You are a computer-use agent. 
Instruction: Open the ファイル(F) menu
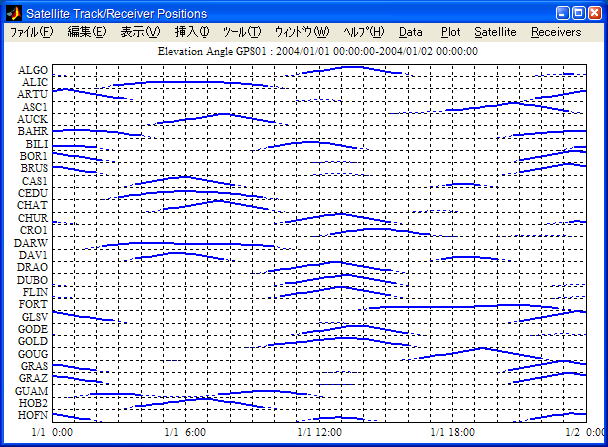(x=32, y=32)
